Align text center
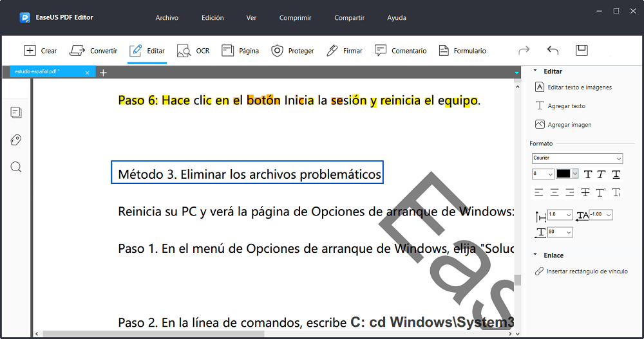 [x=554, y=192]
